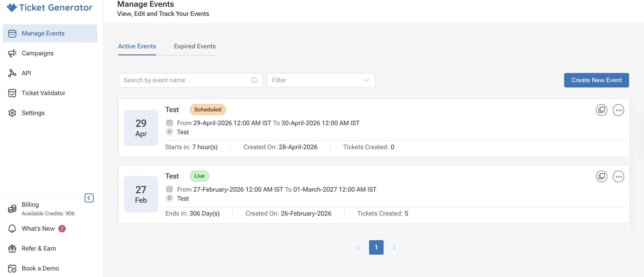
Task: Click "Ends in: 306 Day(s)" text
Action: (192, 213)
